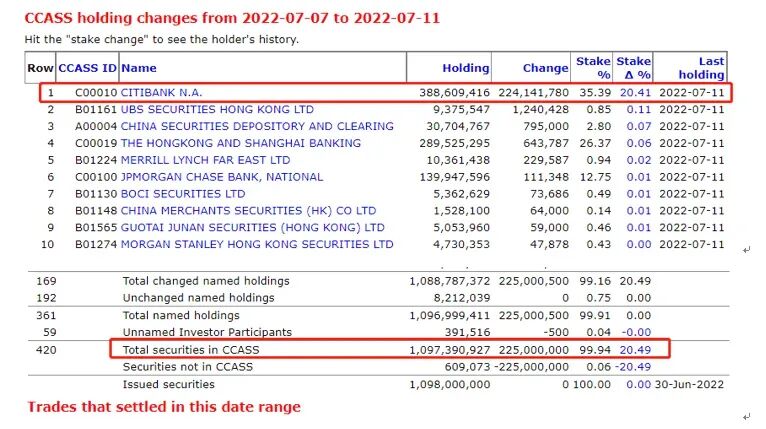Select CCASS ID B01274

[x=96, y=244]
